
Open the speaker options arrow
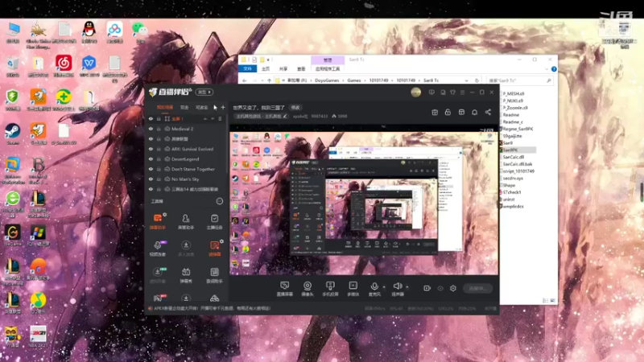coord(407,287)
